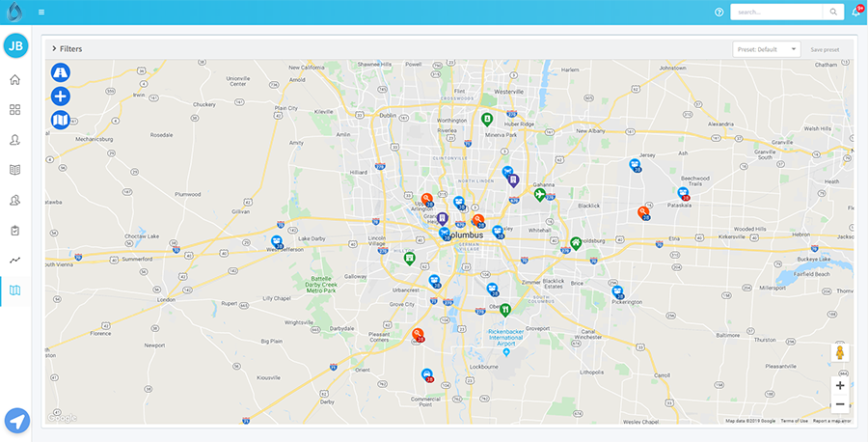Click the blue marker near Urbancrest
Image resolution: width=868 pixels, height=442 pixels.
pyautogui.click(x=435, y=282)
